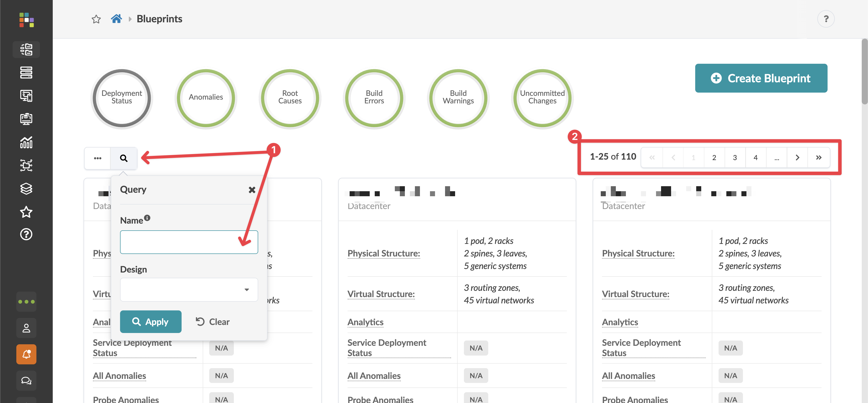Viewport: 868px width, 403px height.
Task: Click Probe Anomalies in left card
Action: click(126, 399)
